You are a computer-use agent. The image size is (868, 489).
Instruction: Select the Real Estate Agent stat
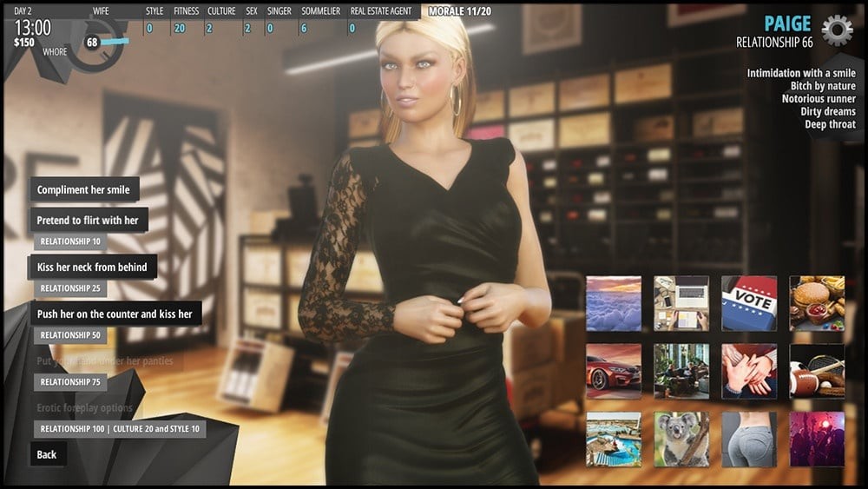point(381,21)
